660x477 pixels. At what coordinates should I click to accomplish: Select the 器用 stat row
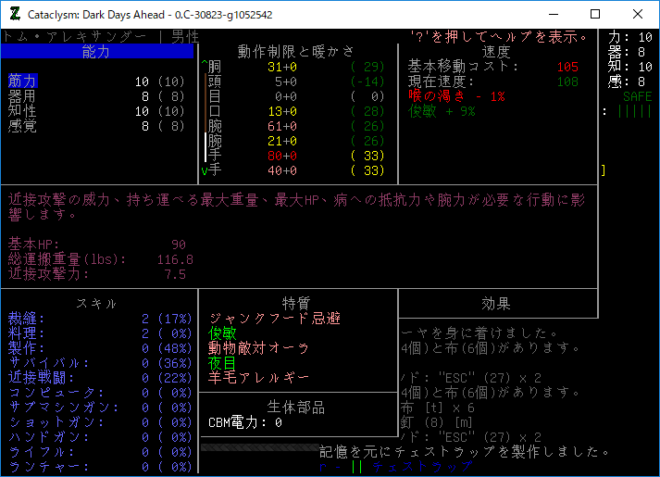(x=22, y=96)
